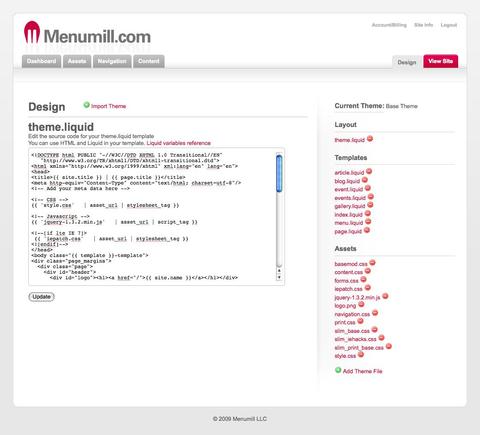
Task: Delete content.css using its red icon
Action: coord(368,271)
